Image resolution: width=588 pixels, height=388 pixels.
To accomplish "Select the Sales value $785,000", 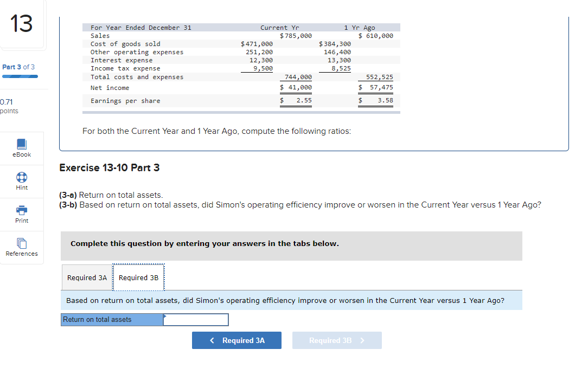I will click(x=296, y=36).
